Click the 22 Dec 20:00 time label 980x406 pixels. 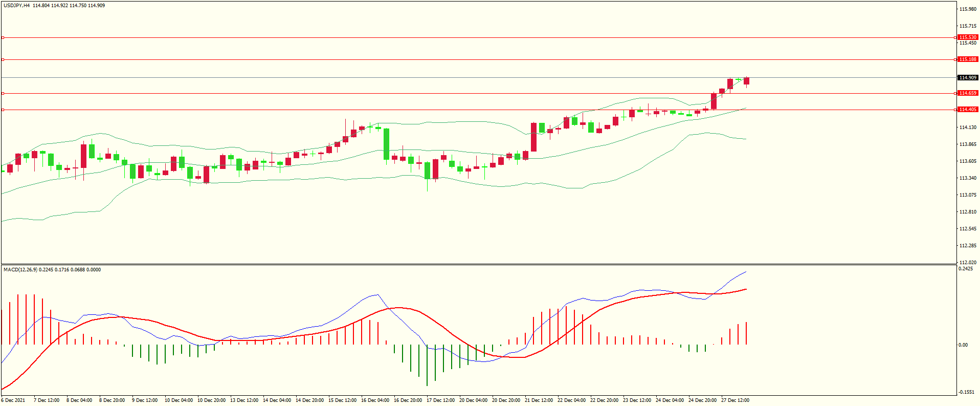pyautogui.click(x=605, y=400)
